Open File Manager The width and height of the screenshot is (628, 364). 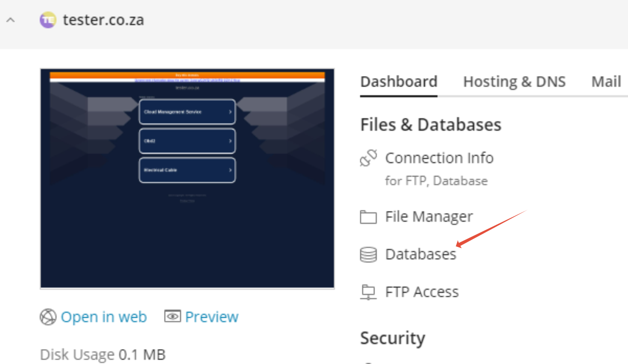(x=429, y=217)
